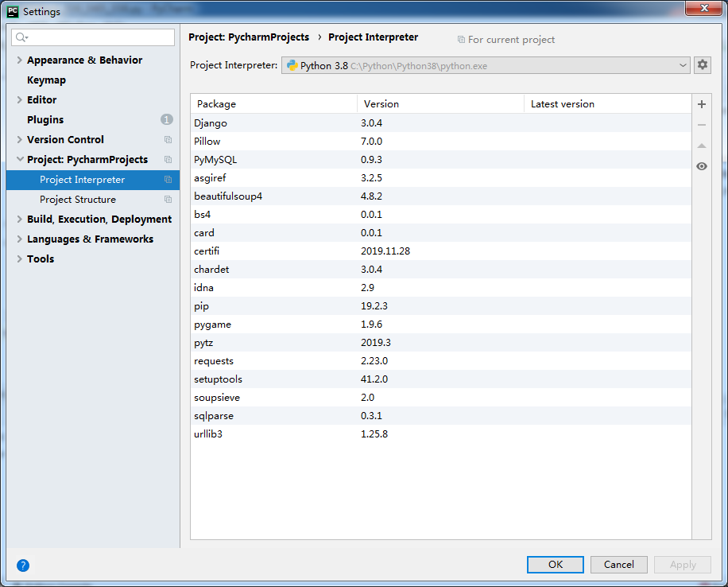Open the help question mark icon

[x=23, y=566]
